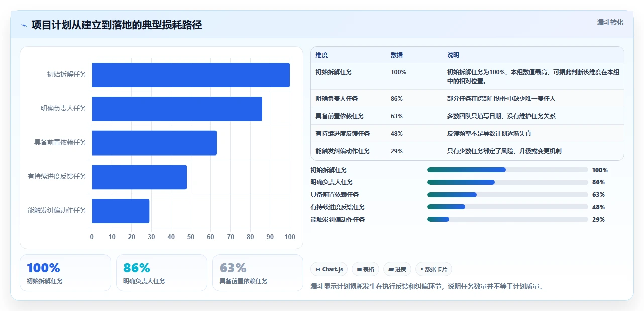The image size is (644, 311).
Task: Click the description 反馈频率不足导致计划逐渐失真
Action: pyautogui.click(x=489, y=134)
